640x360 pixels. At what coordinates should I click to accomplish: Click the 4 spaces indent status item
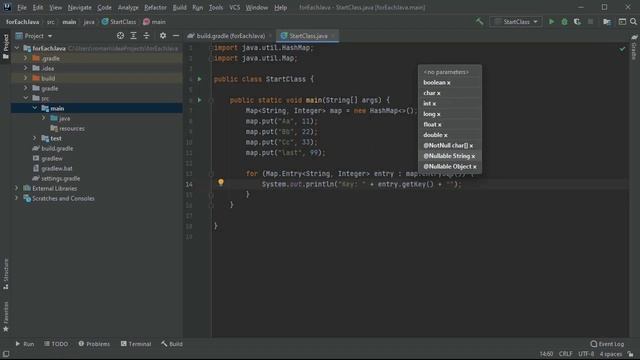coord(611,354)
